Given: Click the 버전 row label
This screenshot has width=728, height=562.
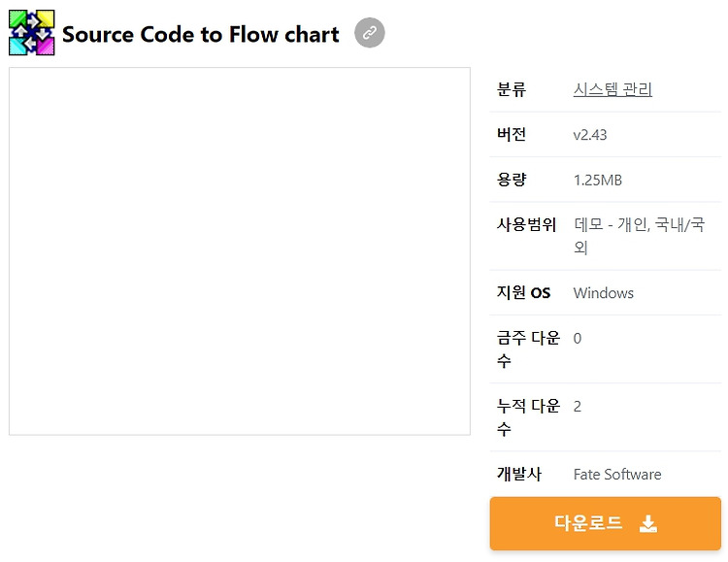Looking at the screenshot, I should coord(512,134).
